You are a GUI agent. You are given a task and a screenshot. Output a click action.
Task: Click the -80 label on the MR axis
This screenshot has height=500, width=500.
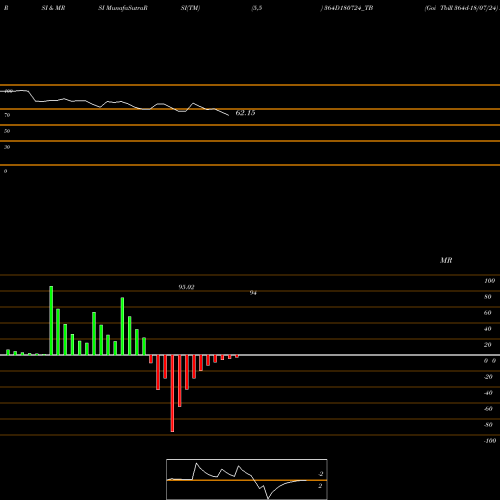[488, 425]
